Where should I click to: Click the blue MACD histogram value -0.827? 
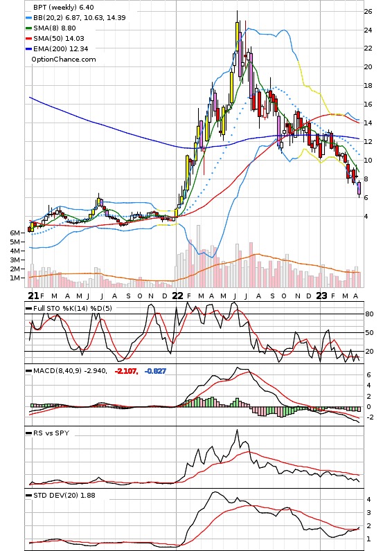pyautogui.click(x=155, y=371)
